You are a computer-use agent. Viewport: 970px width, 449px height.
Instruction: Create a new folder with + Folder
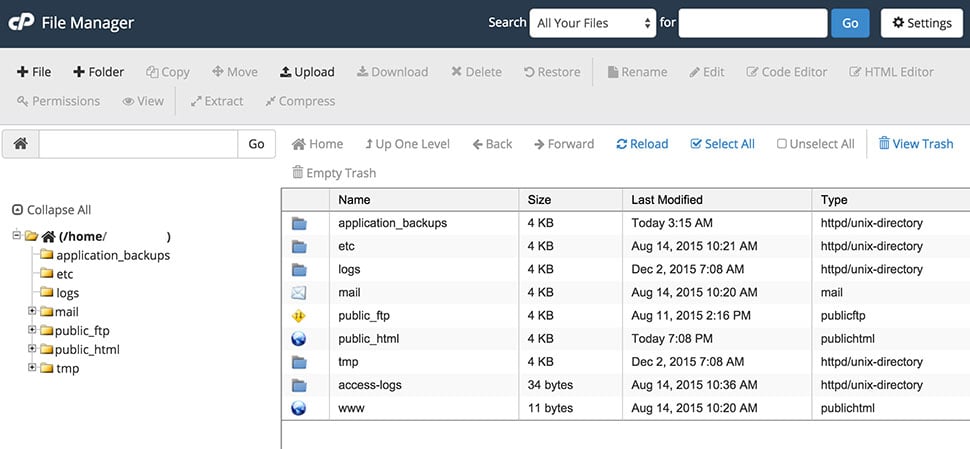click(98, 72)
